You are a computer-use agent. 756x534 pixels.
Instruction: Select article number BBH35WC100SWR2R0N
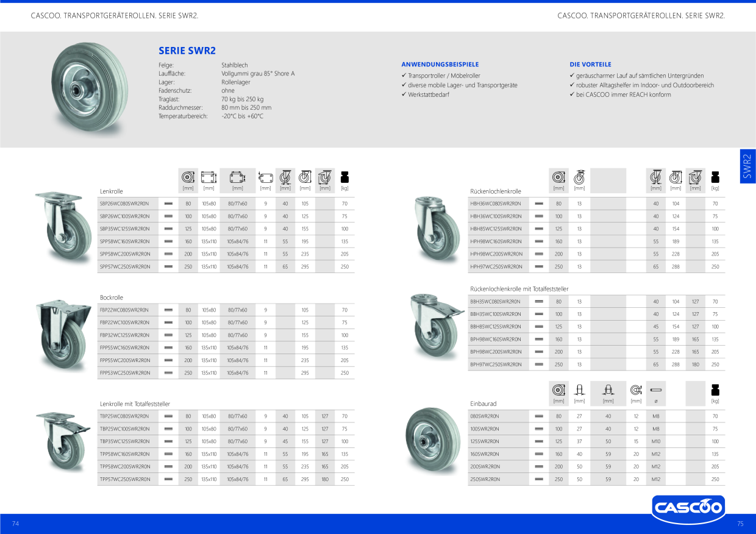coord(495,314)
